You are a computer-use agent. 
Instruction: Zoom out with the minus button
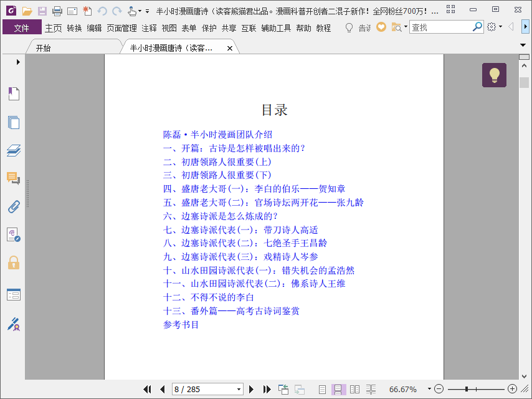439,389
